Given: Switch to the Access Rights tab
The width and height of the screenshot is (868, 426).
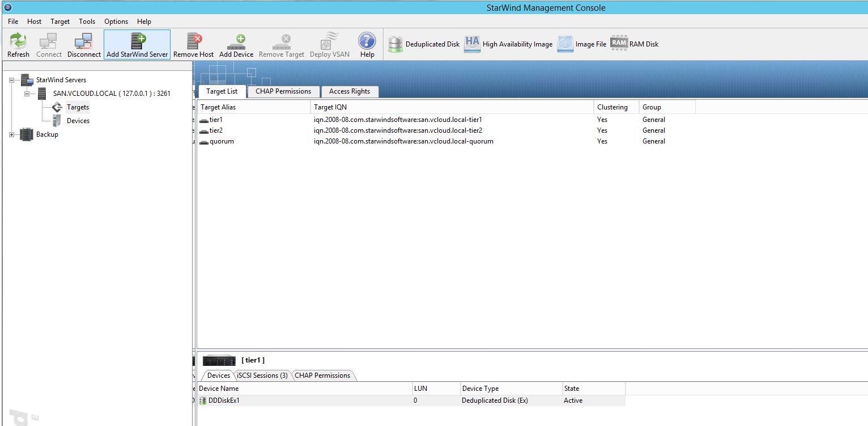Looking at the screenshot, I should click(x=350, y=91).
